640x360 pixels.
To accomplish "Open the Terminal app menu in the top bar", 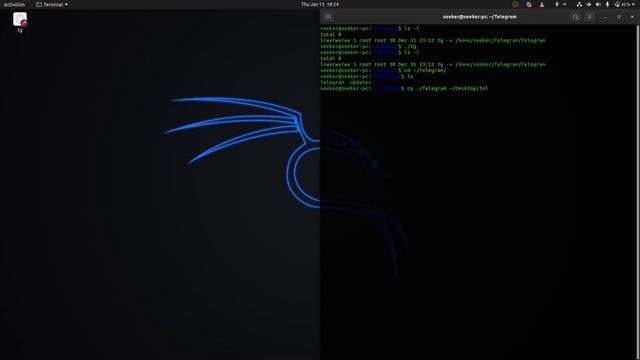I will 52,4.
